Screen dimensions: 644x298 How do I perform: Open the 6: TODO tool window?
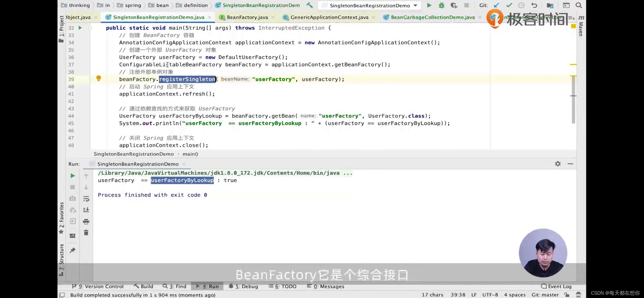pyautogui.click(x=282, y=286)
